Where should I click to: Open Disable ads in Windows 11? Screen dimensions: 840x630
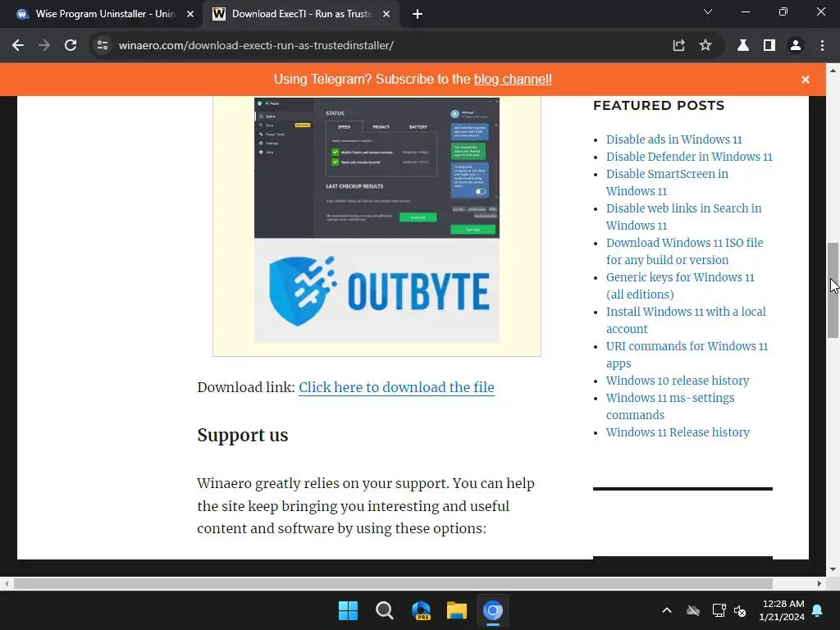click(674, 139)
